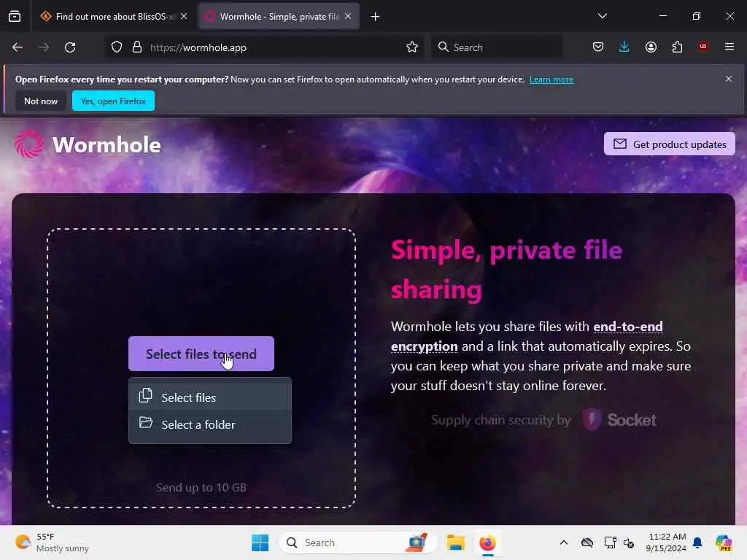Close the Wormhole tab

coord(348,17)
